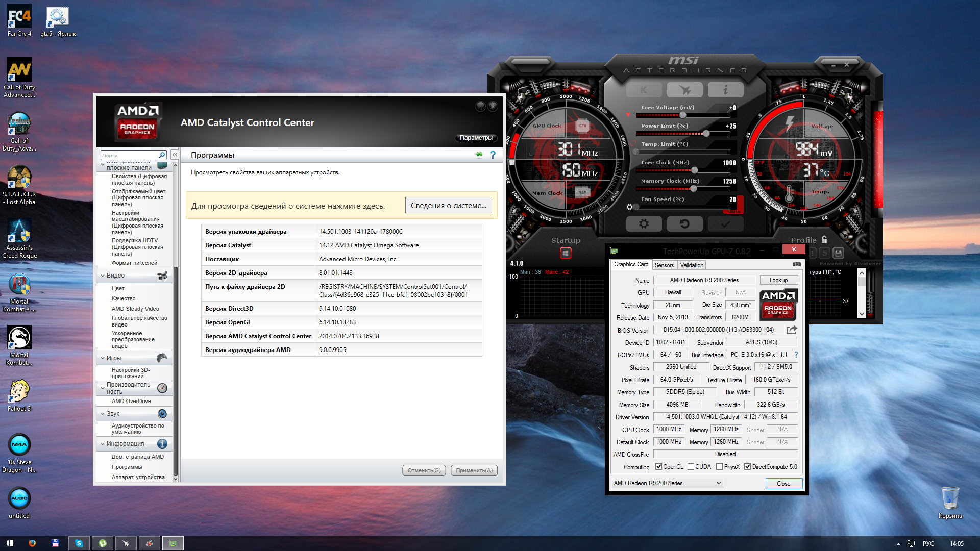
Task: Open Afterburner settings gear button
Action: 644,223
